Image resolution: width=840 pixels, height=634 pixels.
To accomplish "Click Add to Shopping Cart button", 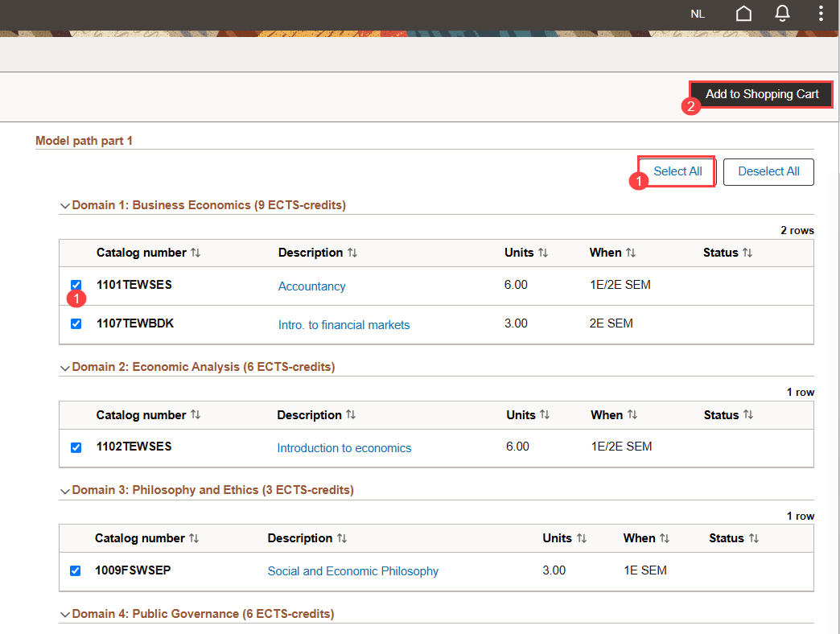I will click(761, 94).
